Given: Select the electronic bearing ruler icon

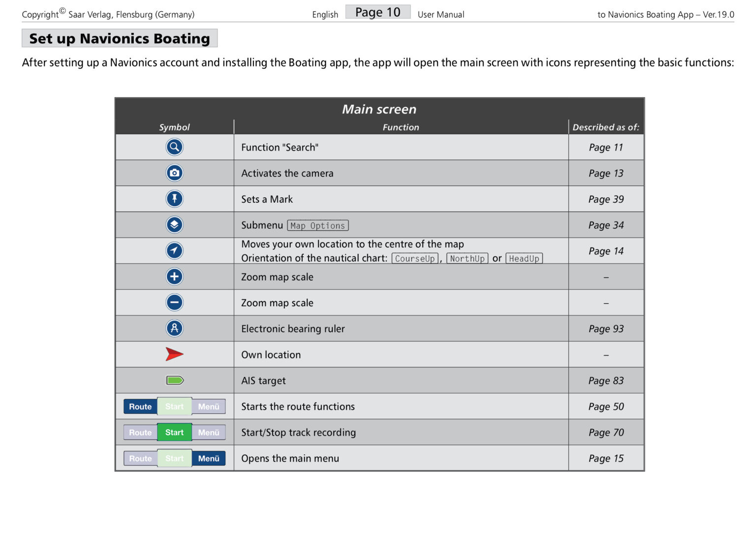Looking at the screenshot, I should click(174, 328).
